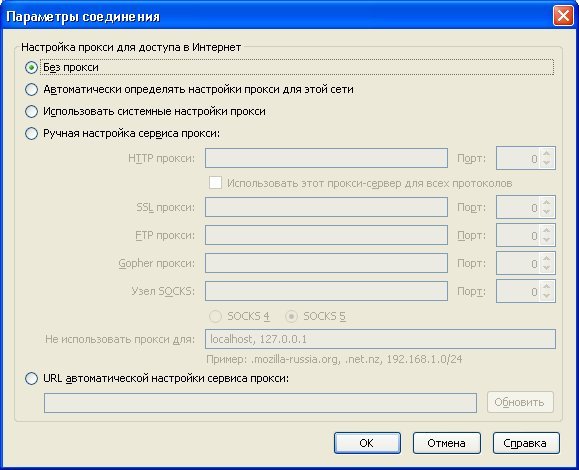
Task: Select "Использовать системные настройки прокси" option
Action: (x=31, y=112)
